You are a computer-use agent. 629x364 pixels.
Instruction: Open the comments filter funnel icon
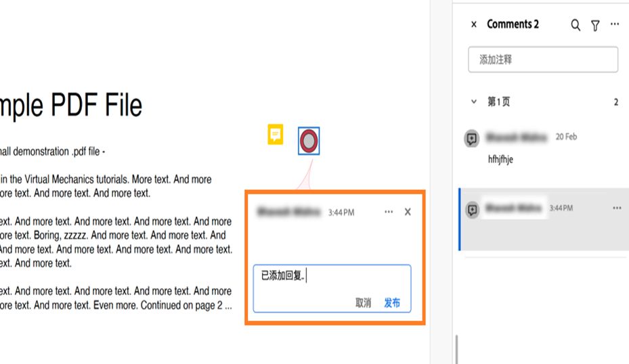click(x=595, y=25)
